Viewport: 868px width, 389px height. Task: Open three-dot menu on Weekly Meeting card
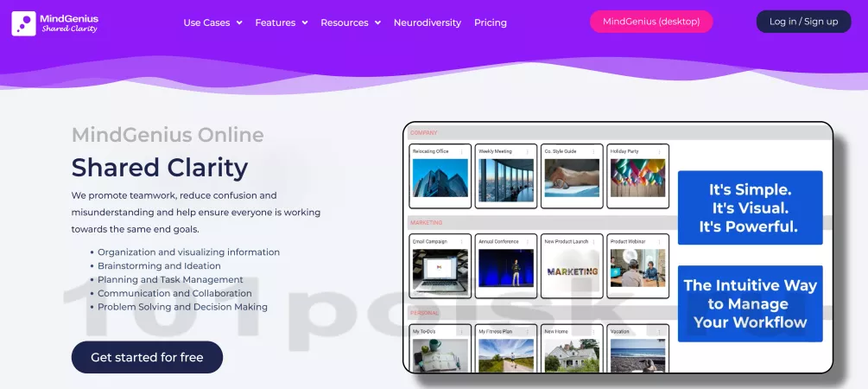pos(528,152)
